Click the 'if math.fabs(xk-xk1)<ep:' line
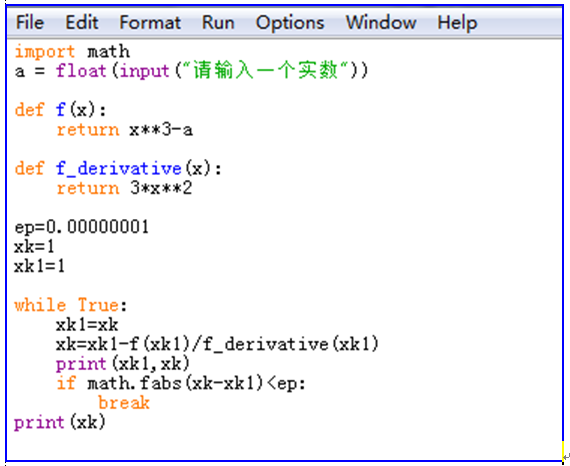570x466 pixels. pos(181,383)
